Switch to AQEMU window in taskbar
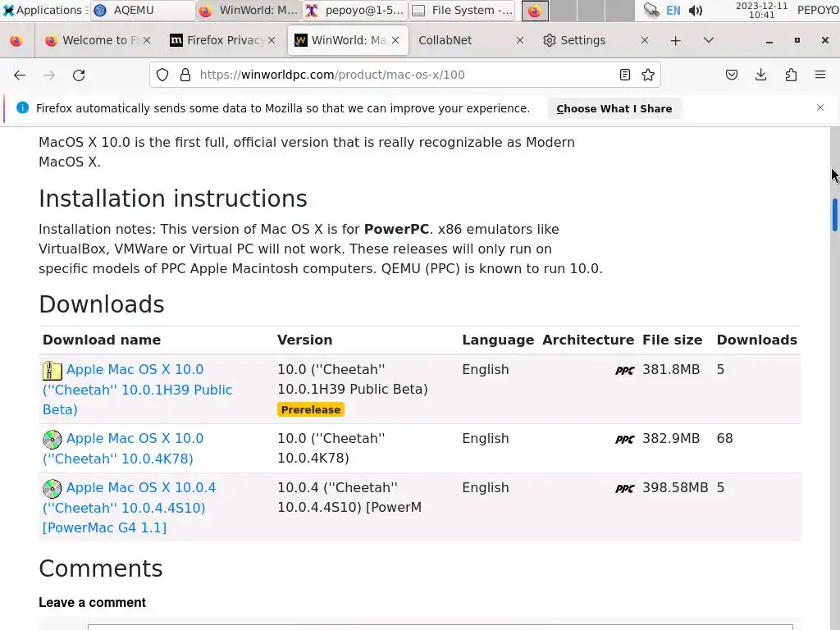 tap(142, 10)
